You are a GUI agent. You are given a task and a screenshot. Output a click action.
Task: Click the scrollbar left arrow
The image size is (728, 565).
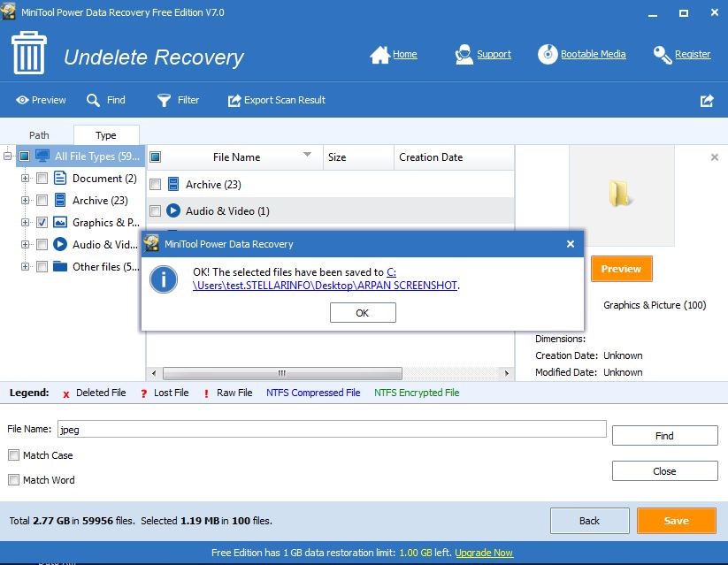tap(154, 373)
